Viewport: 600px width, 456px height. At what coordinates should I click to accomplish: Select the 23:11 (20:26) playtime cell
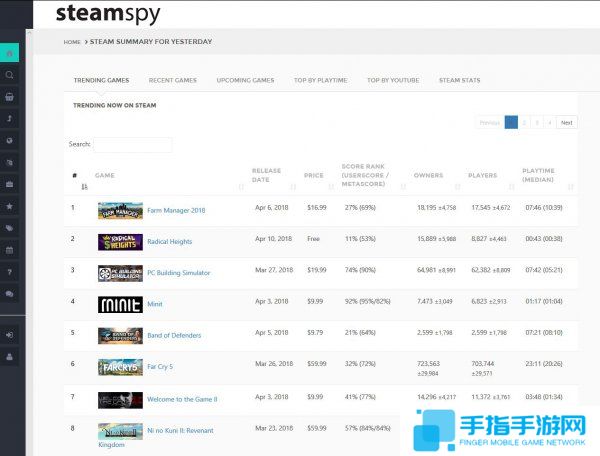544,364
